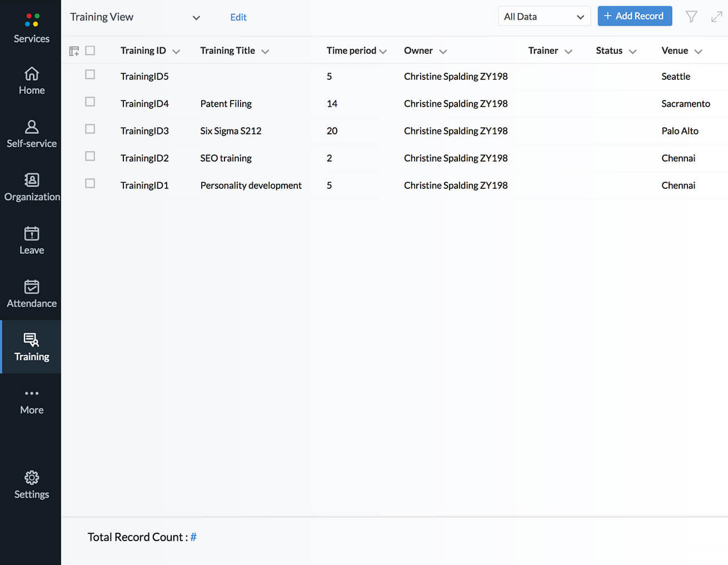Open the Services app switcher icon
Viewport: 728px width, 565px height.
(32, 21)
